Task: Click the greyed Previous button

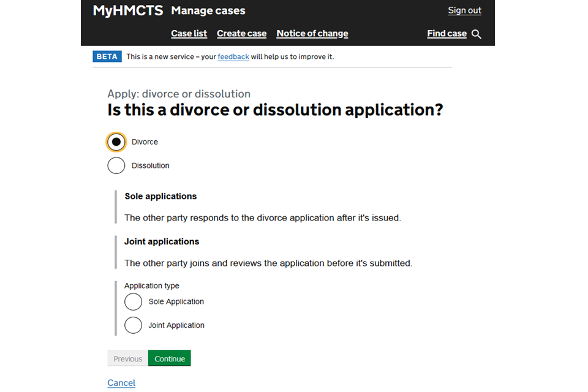Action: tap(127, 359)
